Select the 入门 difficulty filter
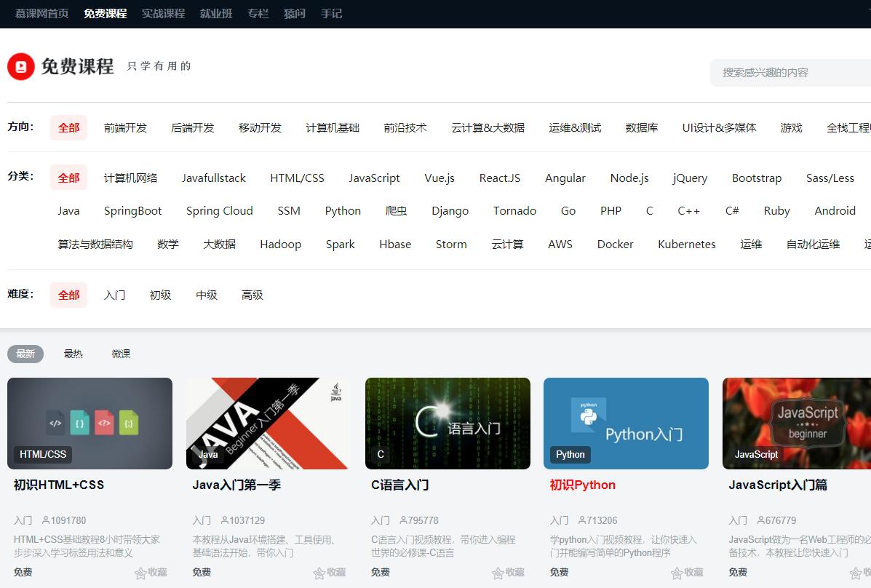Screen dimensions: 871x588 114,295
